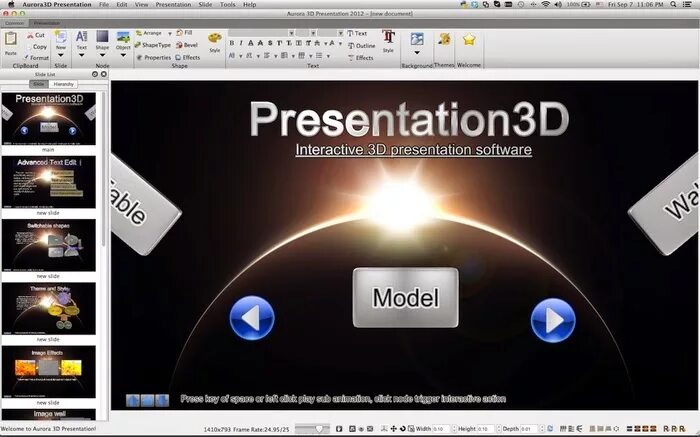Click 'Interactive 3D presentation software' subtitle

pos(413,150)
